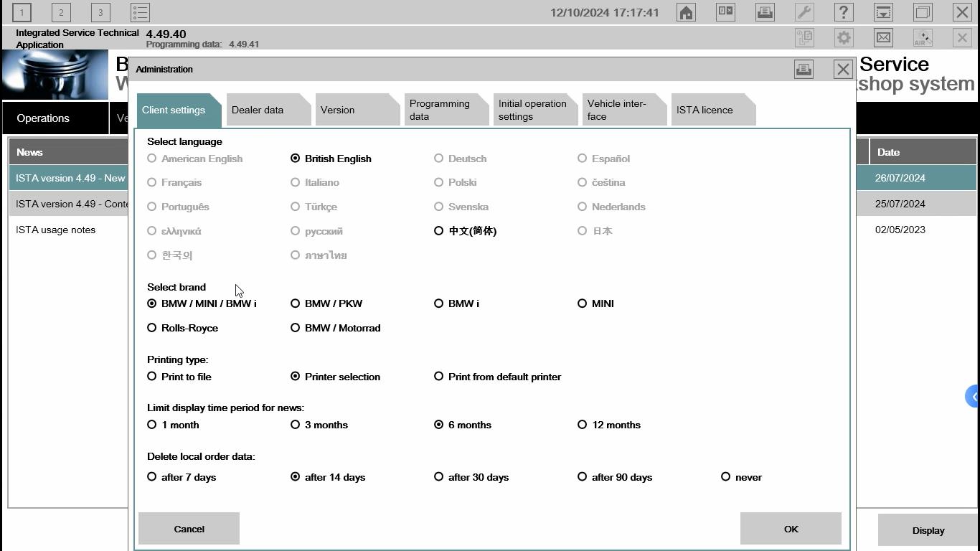Set printing type to Printer selection
Image resolution: width=980 pixels, height=551 pixels.
(335, 377)
